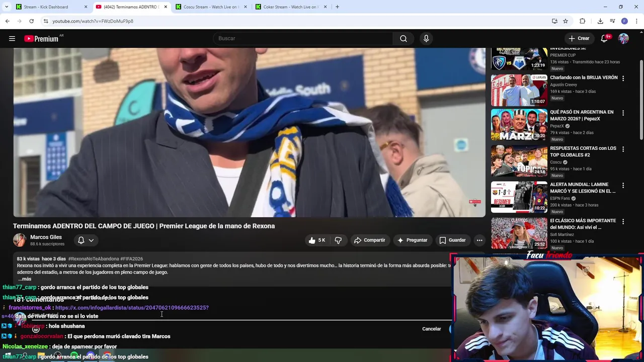Open the notifications bell
Screen dimensions: 644x362
605,38
